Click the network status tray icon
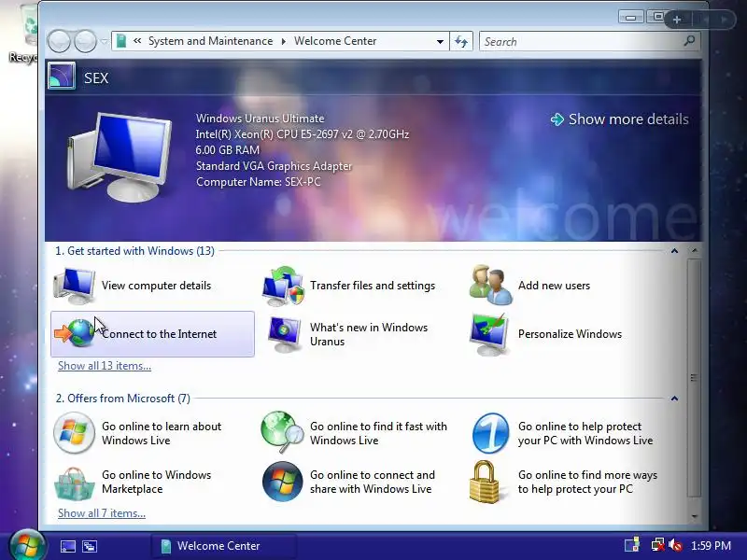 click(658, 545)
